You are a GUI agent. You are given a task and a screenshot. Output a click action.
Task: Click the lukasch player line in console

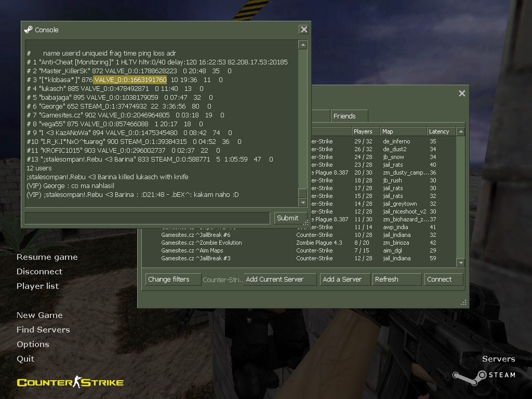pos(115,88)
